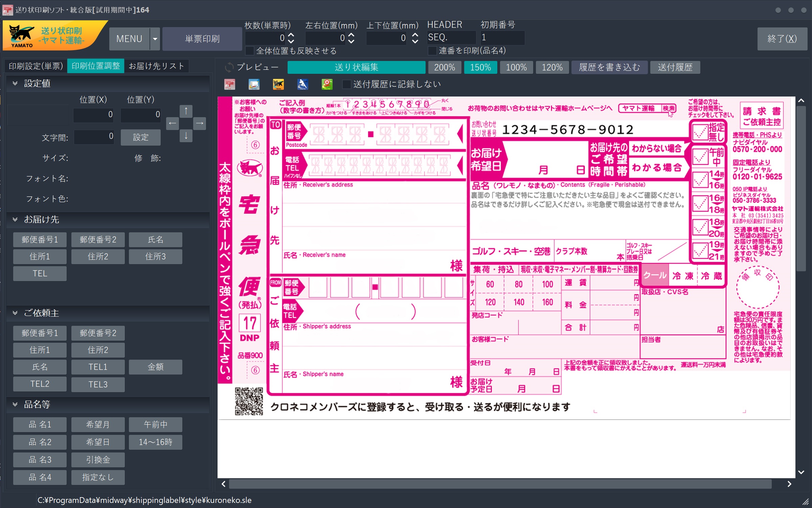Select the Yu-Pack box carrier icon
This screenshot has width=812, height=508.
254,84
